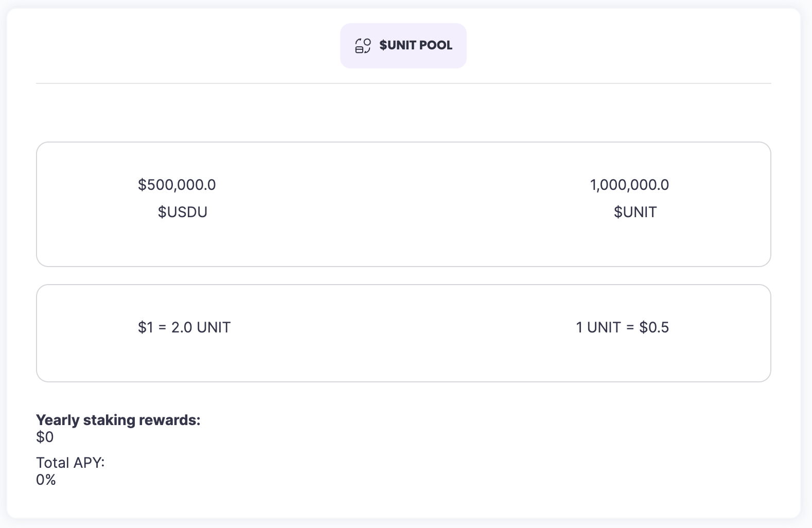Click the equals sign in "$1 = 2.0 UNIT"
The height and width of the screenshot is (528, 812).
pyautogui.click(x=163, y=328)
